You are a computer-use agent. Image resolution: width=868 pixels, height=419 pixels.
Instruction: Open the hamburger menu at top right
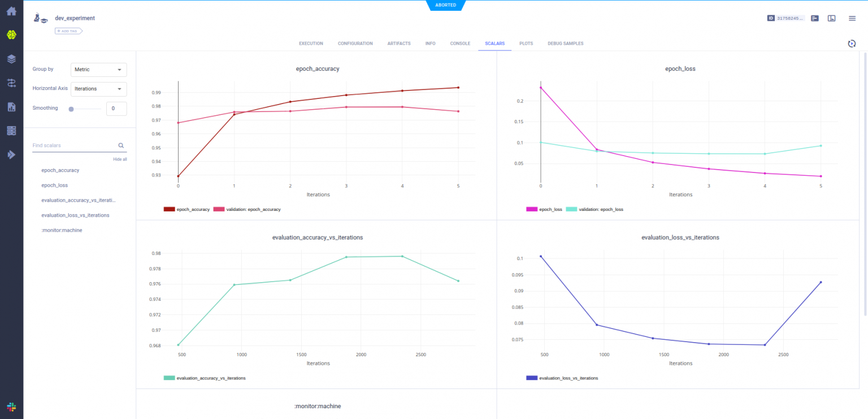[852, 18]
